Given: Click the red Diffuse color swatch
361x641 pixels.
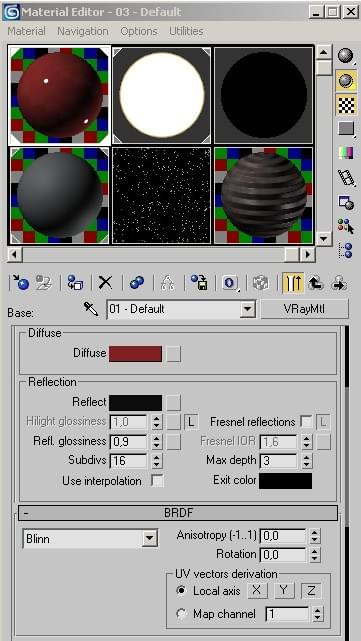Looking at the screenshot, I should click(x=135, y=354).
